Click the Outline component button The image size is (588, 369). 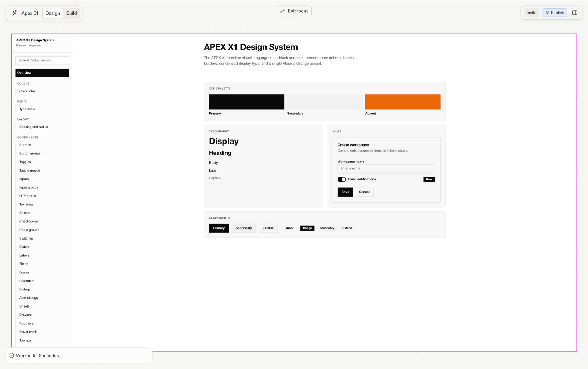(268, 228)
